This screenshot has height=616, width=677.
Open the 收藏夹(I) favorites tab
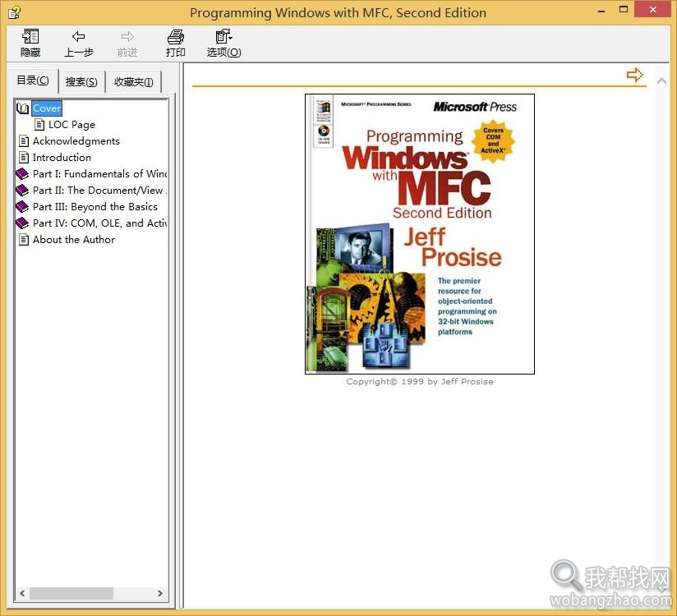point(134,81)
